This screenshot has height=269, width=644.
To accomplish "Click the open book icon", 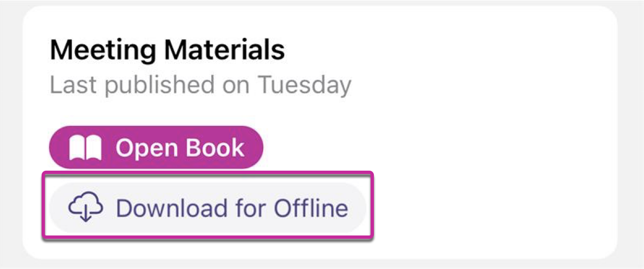I will [x=85, y=148].
